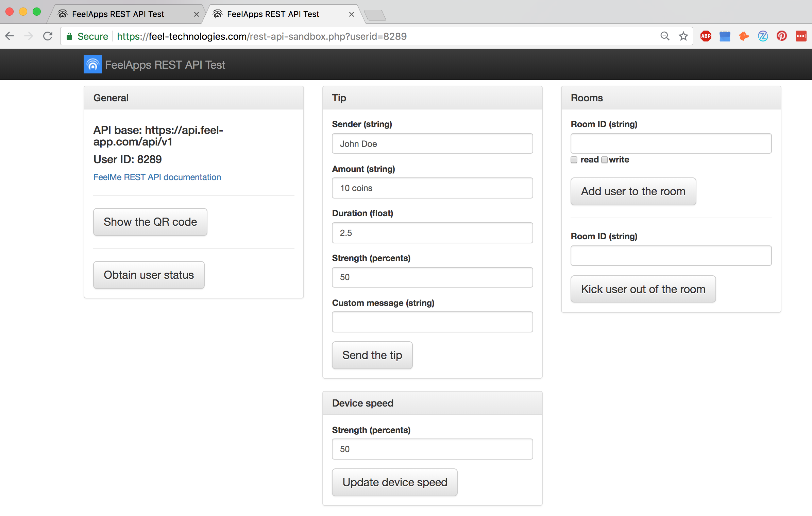Image resolution: width=812 pixels, height=516 pixels.
Task: Click the Pinterest extension icon
Action: click(x=781, y=36)
